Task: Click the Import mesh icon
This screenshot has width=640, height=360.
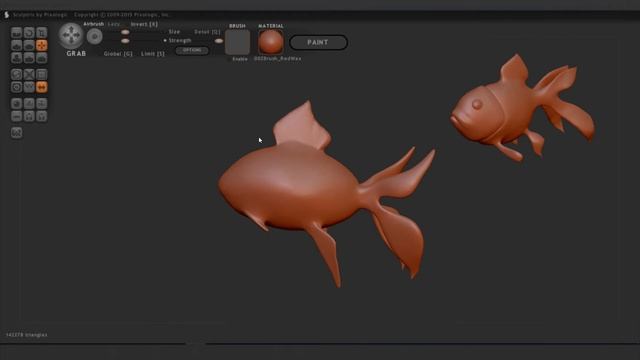Action: 42,104
